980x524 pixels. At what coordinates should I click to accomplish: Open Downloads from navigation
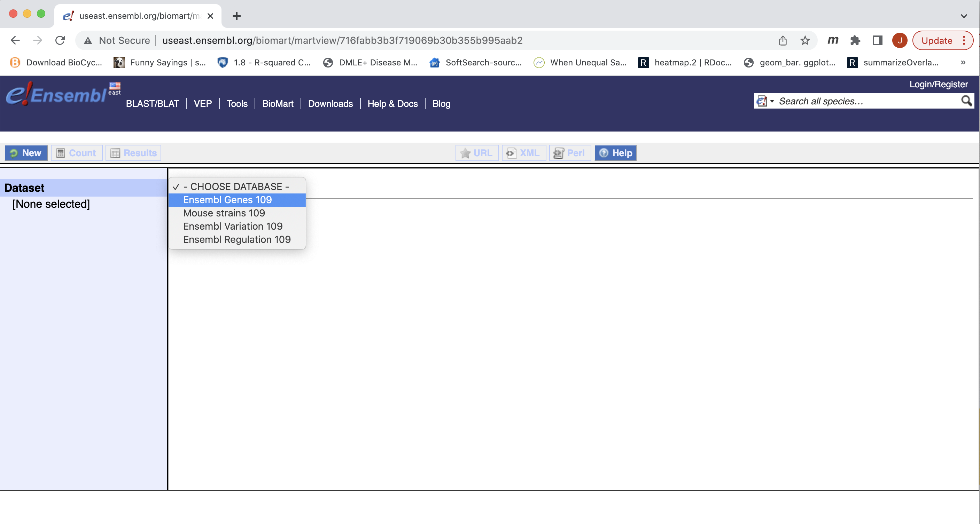[x=330, y=104]
